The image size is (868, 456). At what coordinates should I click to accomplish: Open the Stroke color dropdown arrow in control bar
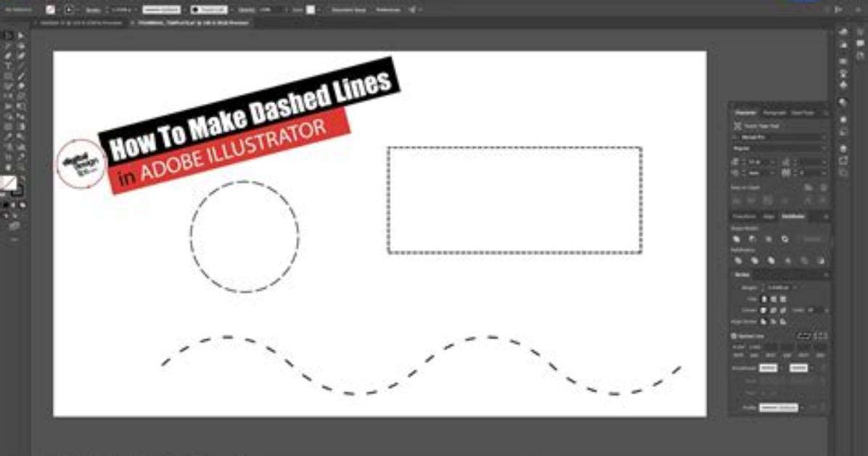pyautogui.click(x=77, y=9)
